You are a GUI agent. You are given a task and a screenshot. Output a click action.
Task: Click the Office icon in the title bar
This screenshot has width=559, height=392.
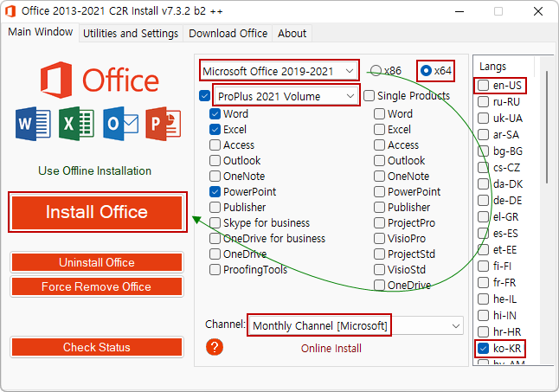10,11
